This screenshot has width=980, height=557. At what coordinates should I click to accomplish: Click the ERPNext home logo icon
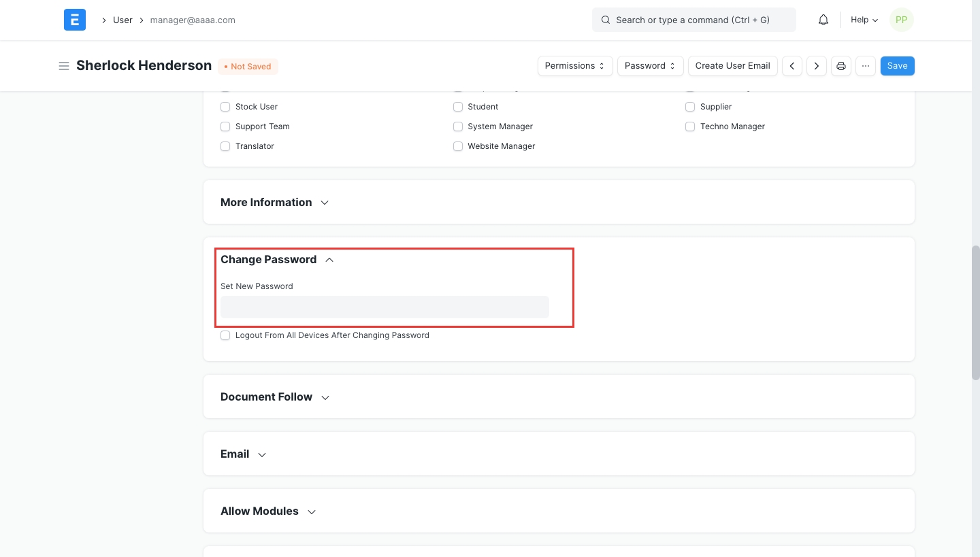(x=75, y=20)
